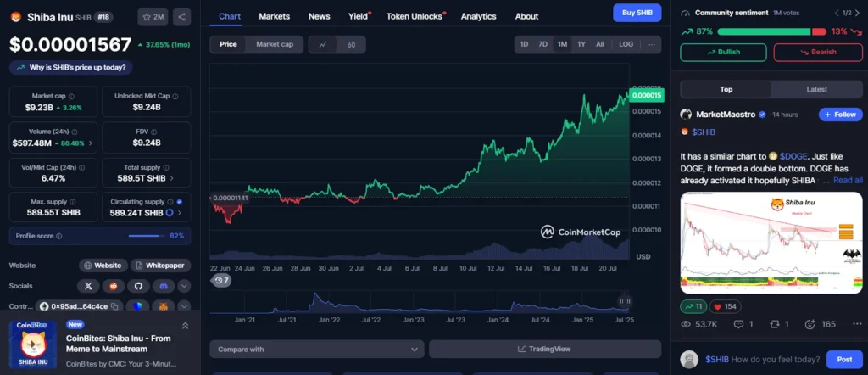Open the Shiba Inu weekly chart image
868x375 pixels.
[771, 243]
